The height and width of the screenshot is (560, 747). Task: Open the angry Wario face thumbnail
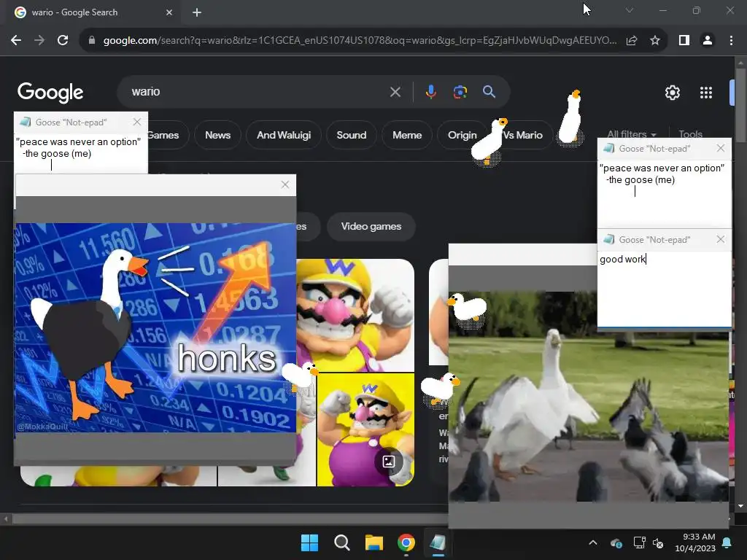tap(355, 315)
